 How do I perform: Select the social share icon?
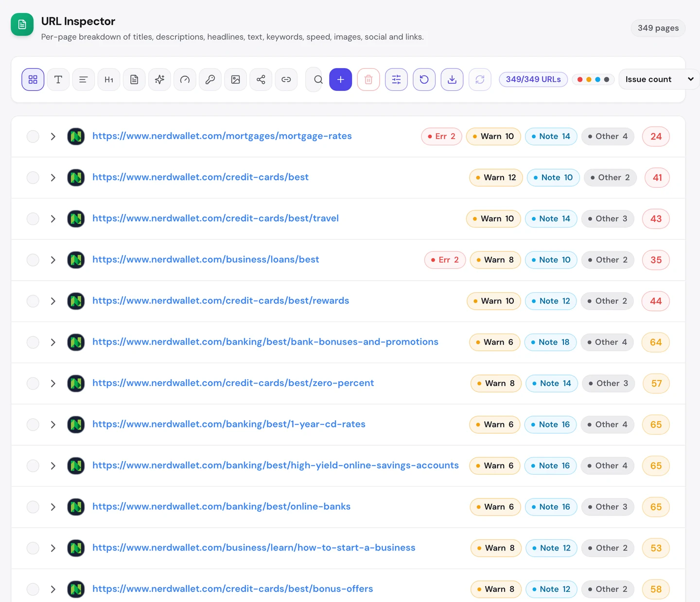pyautogui.click(x=261, y=79)
